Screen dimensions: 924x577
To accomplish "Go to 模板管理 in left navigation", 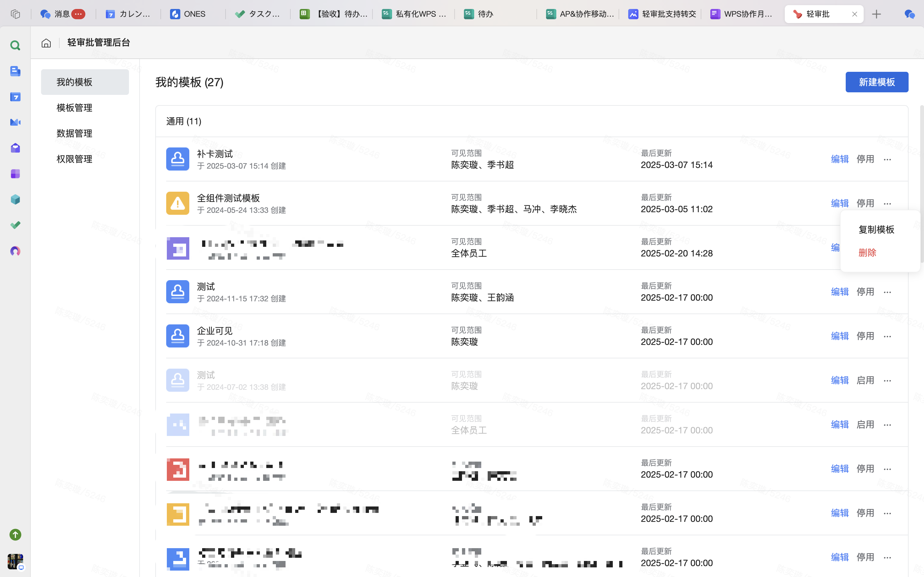I will pos(74,108).
